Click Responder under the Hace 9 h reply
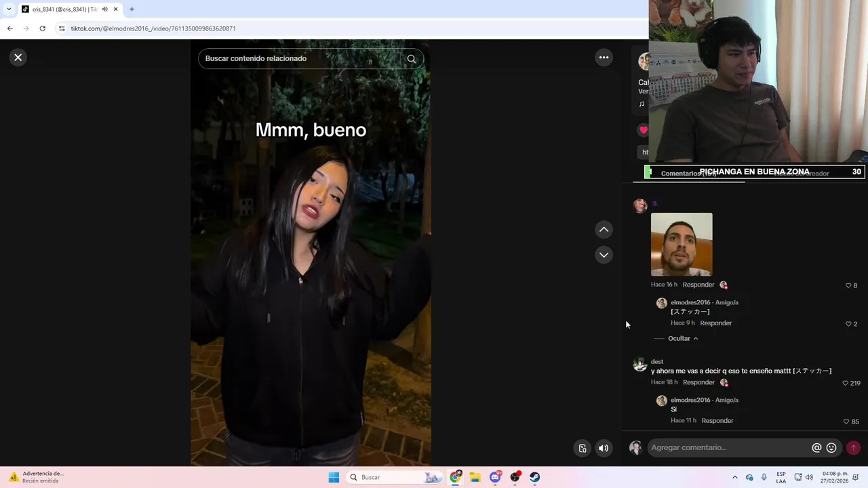The width and height of the screenshot is (868, 488). (716, 323)
